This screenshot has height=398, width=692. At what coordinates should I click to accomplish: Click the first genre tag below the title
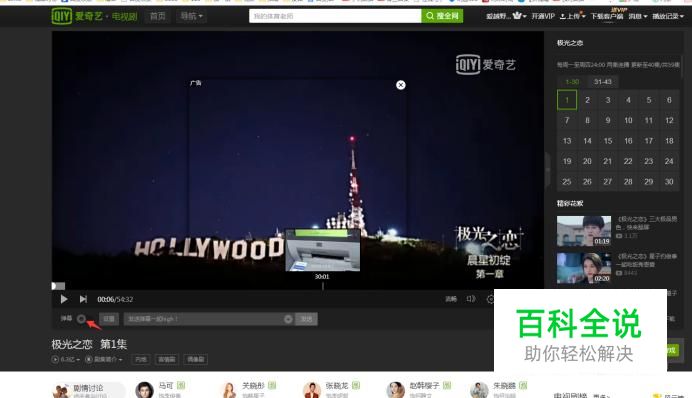(141, 360)
